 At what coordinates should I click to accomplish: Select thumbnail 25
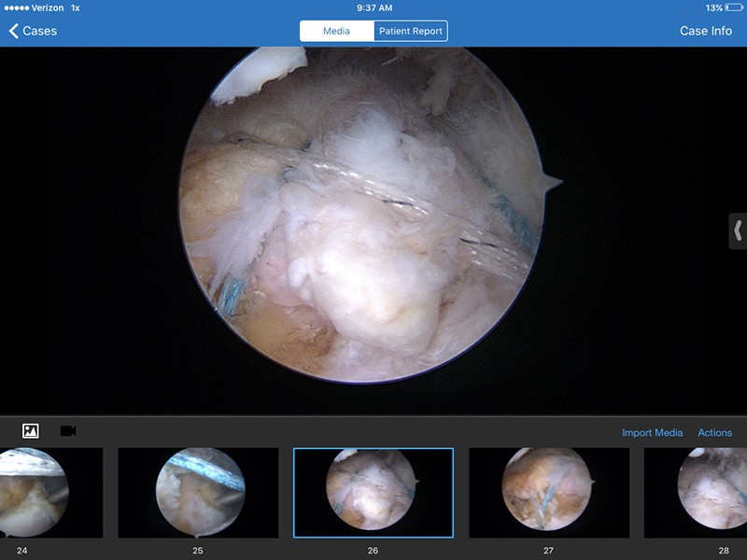[198, 493]
